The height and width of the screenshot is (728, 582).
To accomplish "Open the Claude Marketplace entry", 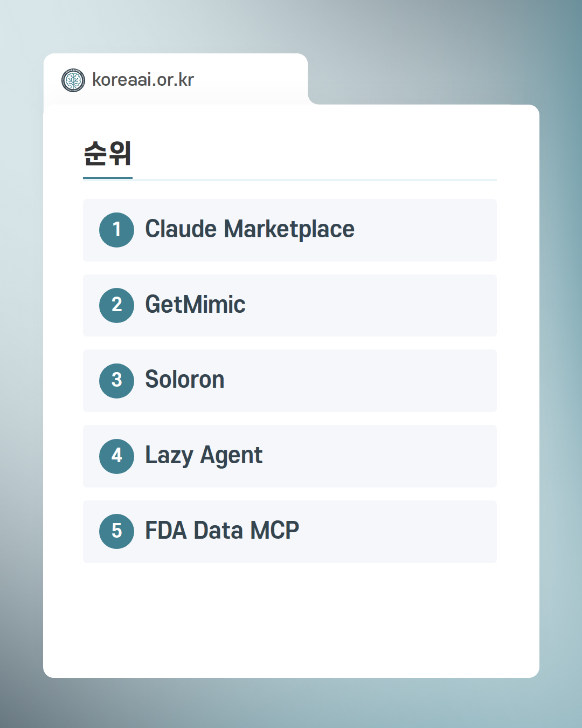I will pyautogui.click(x=250, y=229).
